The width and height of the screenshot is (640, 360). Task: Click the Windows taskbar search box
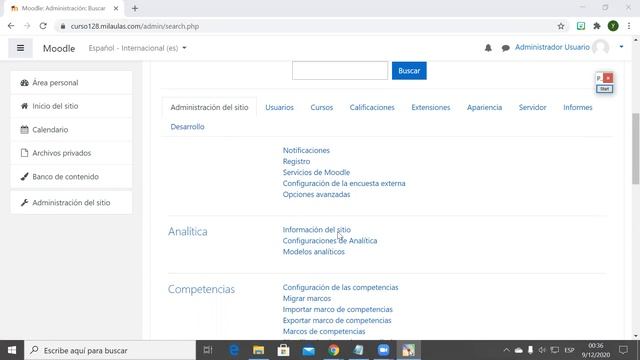coord(110,350)
